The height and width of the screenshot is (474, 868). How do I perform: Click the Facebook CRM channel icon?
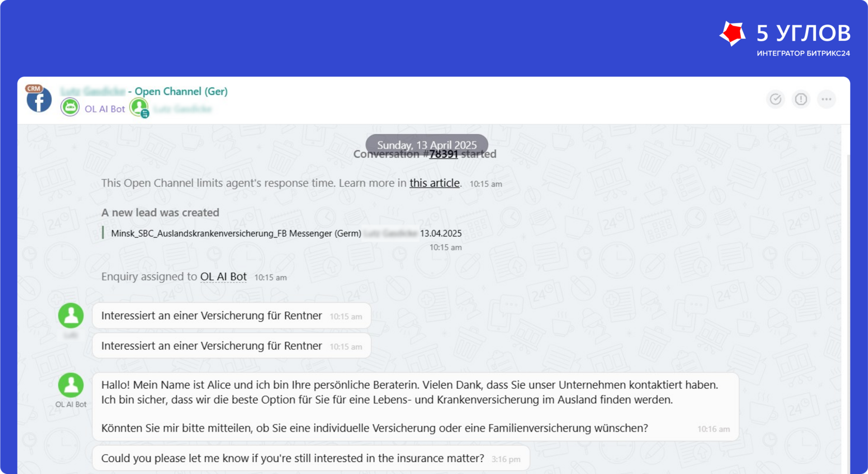point(39,99)
